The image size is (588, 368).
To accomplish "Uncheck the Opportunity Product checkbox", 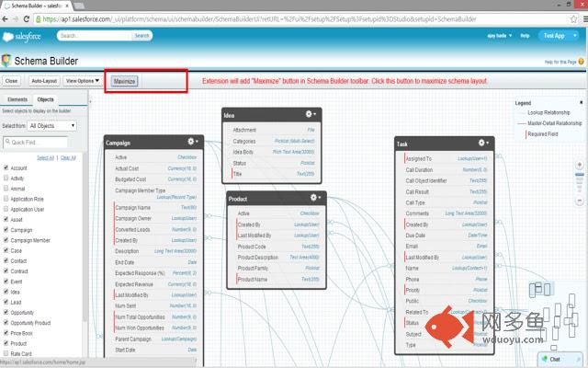I will [6, 322].
